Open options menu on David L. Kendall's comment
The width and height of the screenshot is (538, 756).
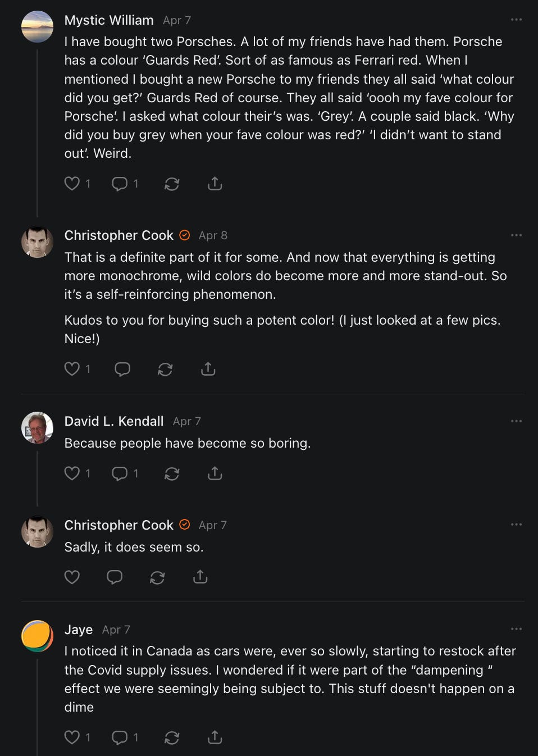(516, 421)
